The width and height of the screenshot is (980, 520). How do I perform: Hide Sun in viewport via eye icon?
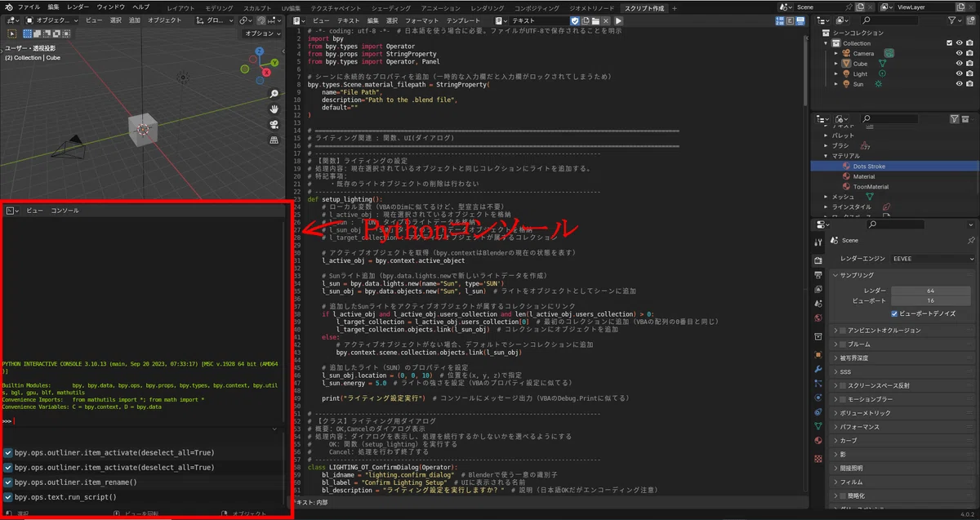[959, 84]
